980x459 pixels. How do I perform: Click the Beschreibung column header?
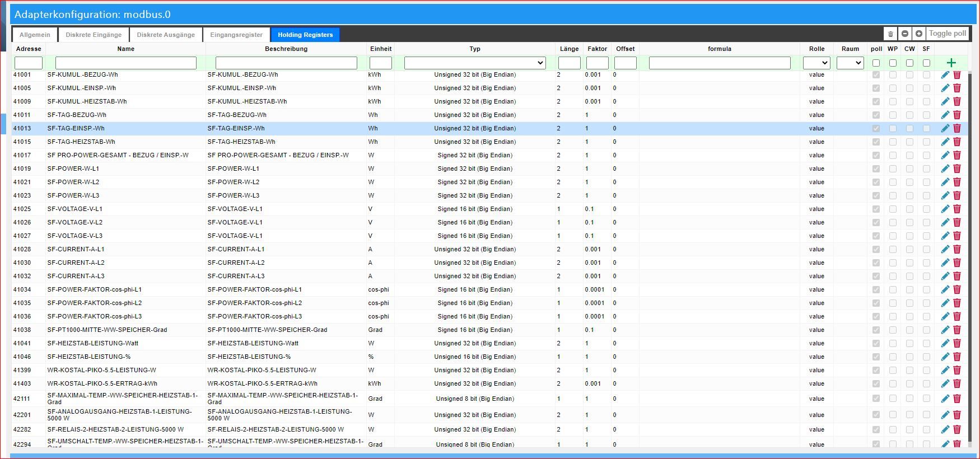pyautogui.click(x=286, y=49)
